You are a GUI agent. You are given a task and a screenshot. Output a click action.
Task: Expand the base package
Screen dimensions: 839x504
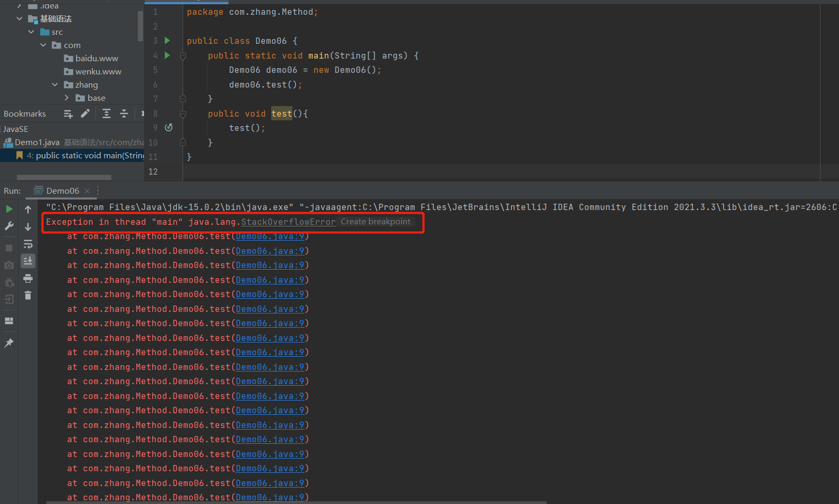66,98
